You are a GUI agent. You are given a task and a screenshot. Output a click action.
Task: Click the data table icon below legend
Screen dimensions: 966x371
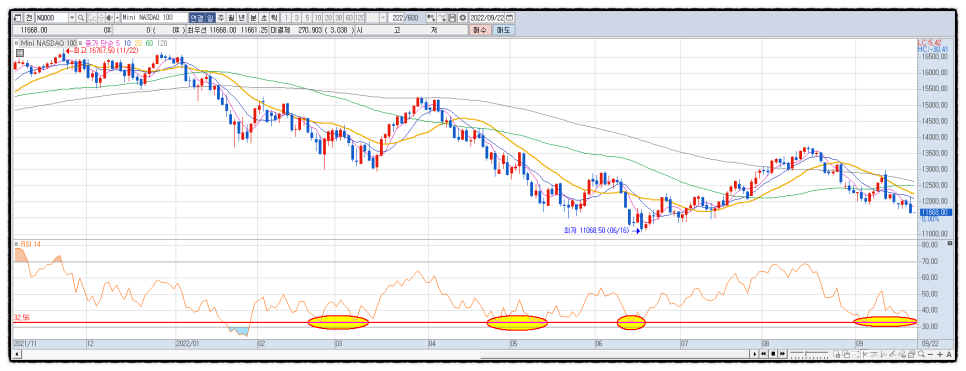(x=20, y=52)
